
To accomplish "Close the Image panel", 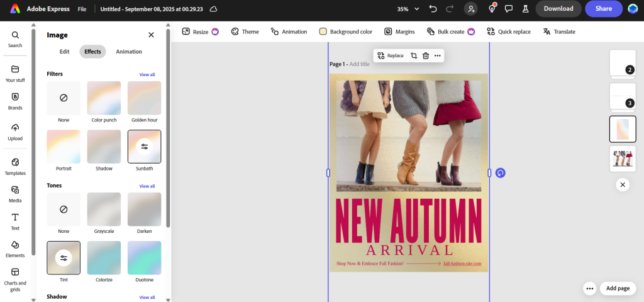I will point(151,35).
